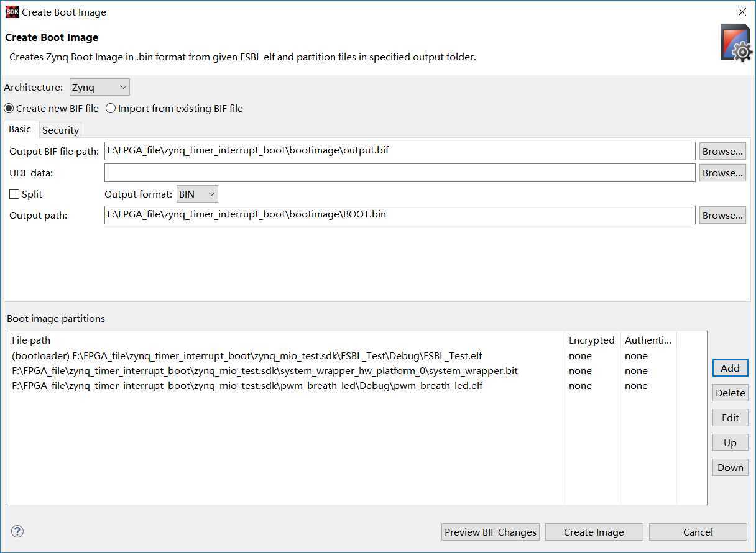Screen dimensions: 756x553
Task: Switch to the Basic tab
Action: [x=20, y=129]
